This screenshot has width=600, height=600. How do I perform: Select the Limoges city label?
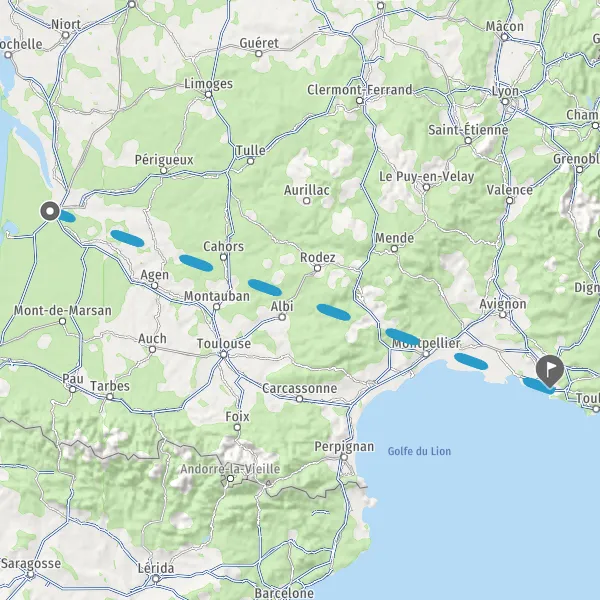[x=208, y=85]
